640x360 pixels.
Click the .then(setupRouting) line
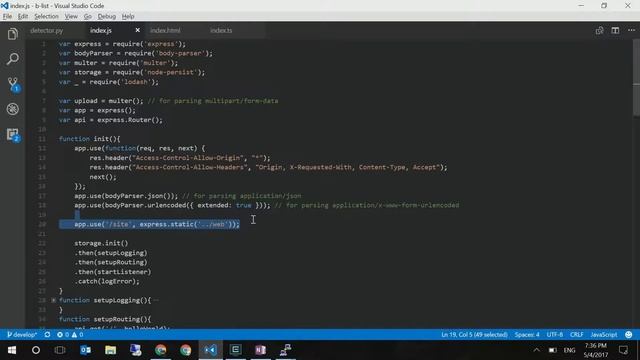coord(111,262)
